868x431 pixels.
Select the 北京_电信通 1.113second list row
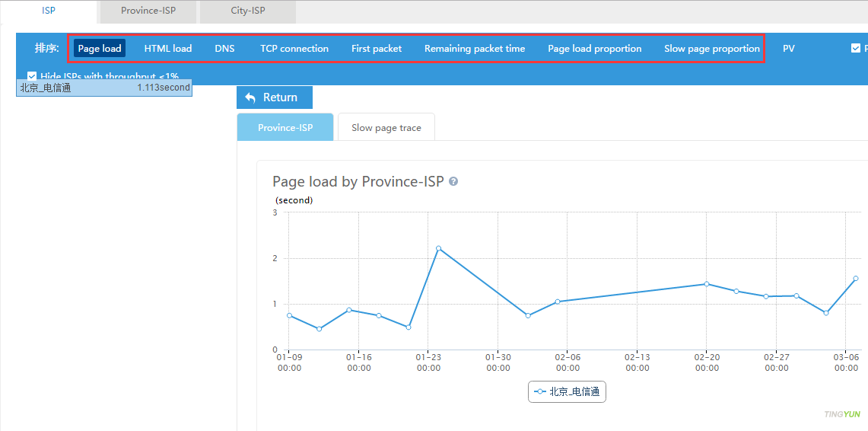coord(103,88)
